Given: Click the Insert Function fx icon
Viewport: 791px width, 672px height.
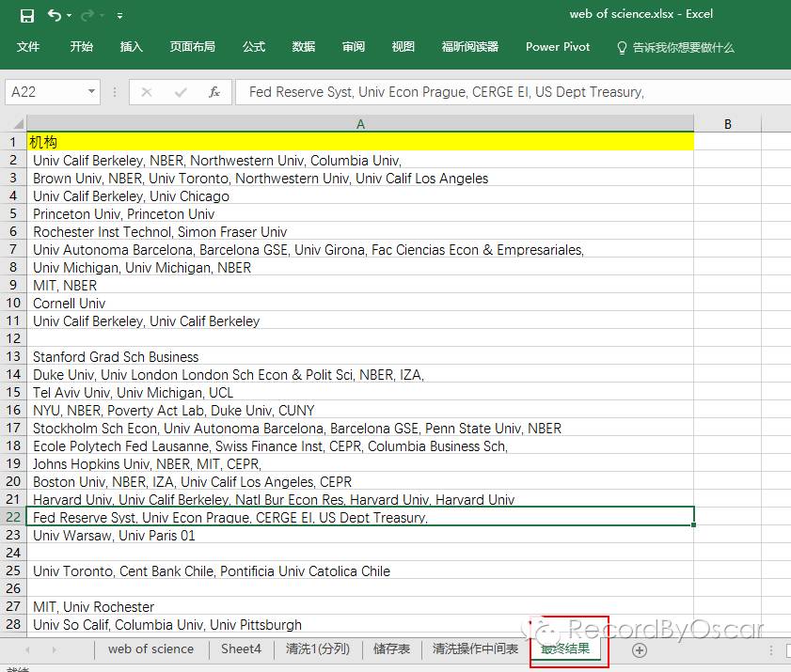Looking at the screenshot, I should [214, 92].
